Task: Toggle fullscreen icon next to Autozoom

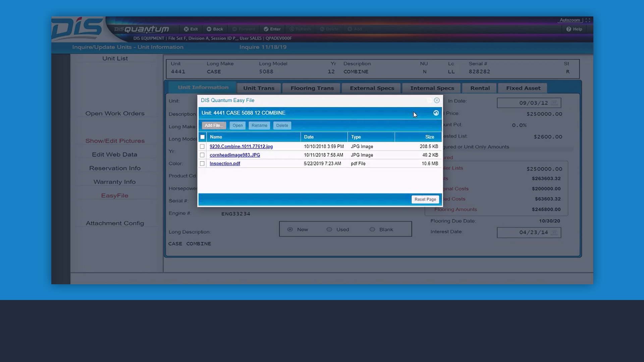Action: (x=588, y=20)
